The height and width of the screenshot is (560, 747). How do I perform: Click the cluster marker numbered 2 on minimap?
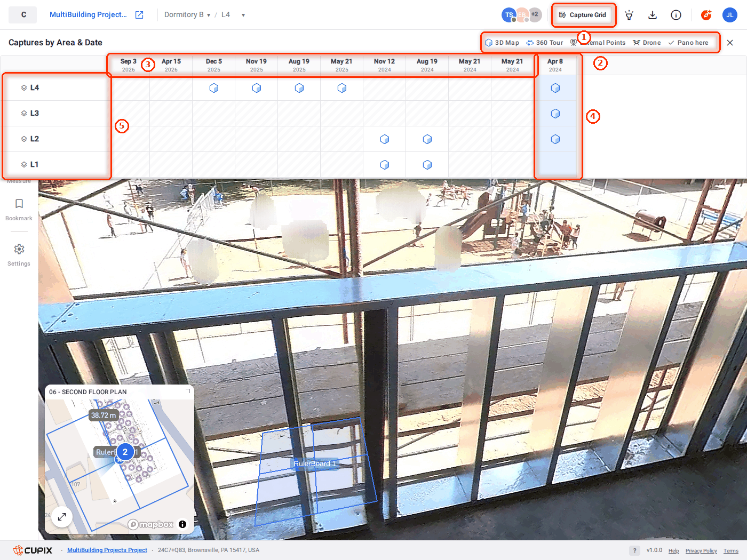125,452
